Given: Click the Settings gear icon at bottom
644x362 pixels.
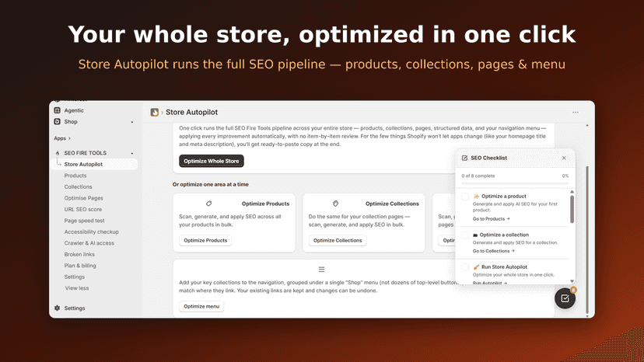Looking at the screenshot, I should tap(57, 308).
